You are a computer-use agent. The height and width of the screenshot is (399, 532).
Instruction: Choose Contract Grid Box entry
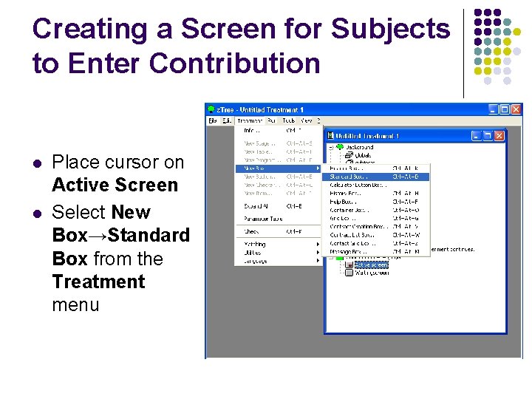coord(375,243)
